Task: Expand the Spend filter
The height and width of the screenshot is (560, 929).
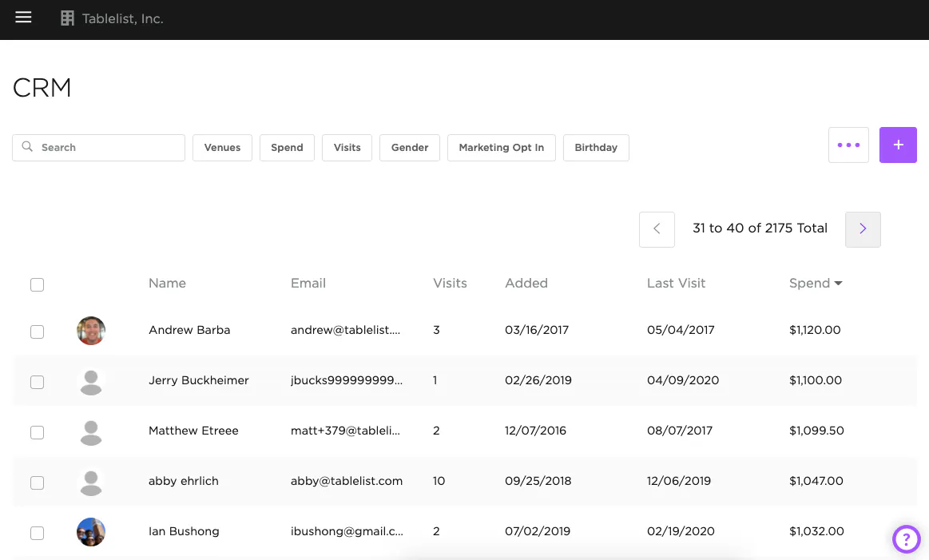Action: coord(287,148)
